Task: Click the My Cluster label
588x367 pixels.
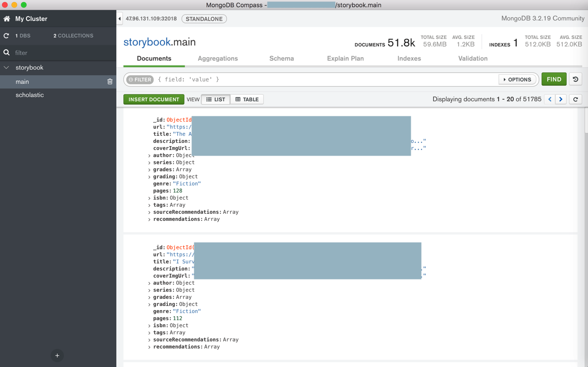Action: point(31,19)
